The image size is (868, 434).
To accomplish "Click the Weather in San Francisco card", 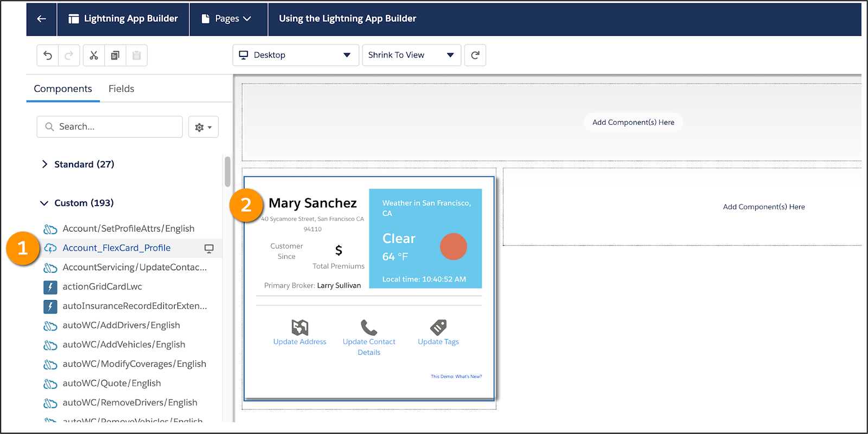I will [425, 238].
